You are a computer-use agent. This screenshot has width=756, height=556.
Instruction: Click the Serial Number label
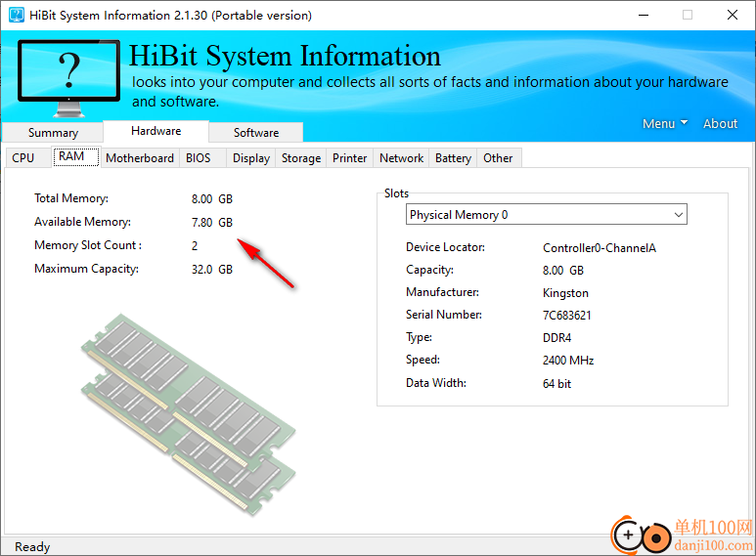tap(444, 315)
